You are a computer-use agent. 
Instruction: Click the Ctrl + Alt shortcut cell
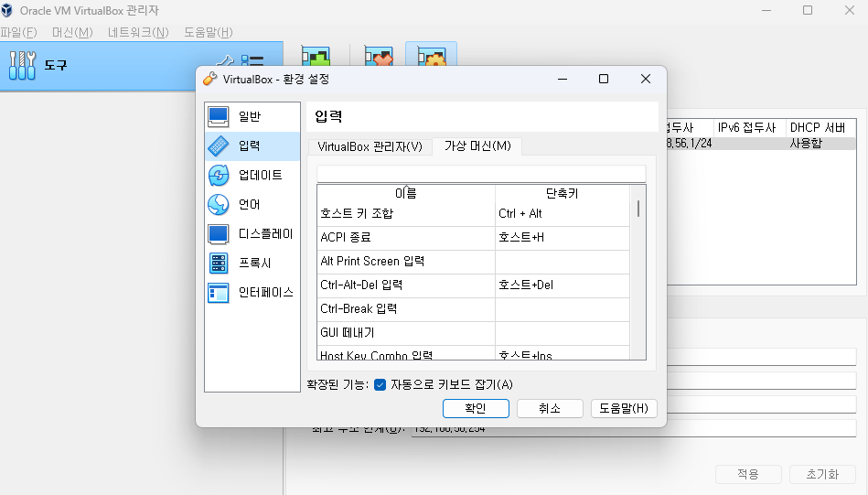tap(562, 214)
